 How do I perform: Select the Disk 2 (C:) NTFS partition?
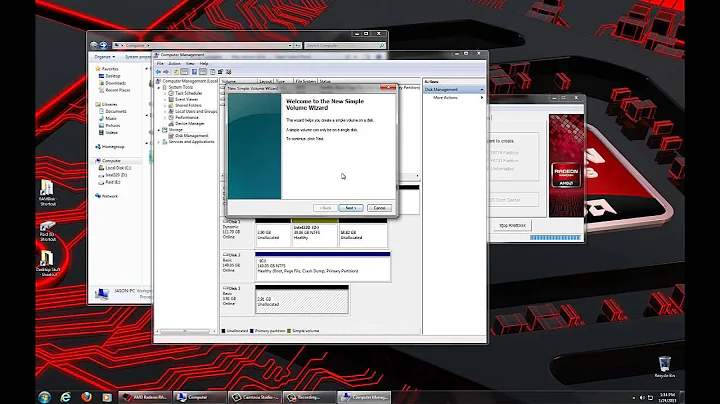click(322, 269)
